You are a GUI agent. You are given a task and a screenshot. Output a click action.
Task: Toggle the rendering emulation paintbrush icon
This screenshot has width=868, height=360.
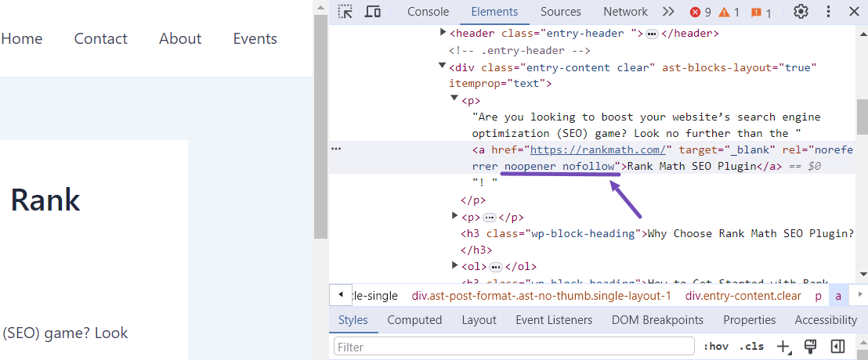tap(811, 347)
